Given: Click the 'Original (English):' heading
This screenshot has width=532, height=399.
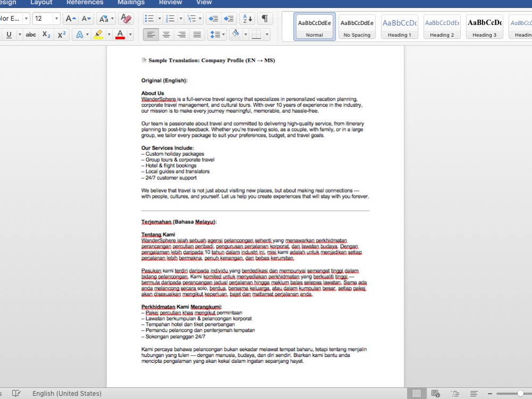Looking at the screenshot, I should tap(164, 80).
